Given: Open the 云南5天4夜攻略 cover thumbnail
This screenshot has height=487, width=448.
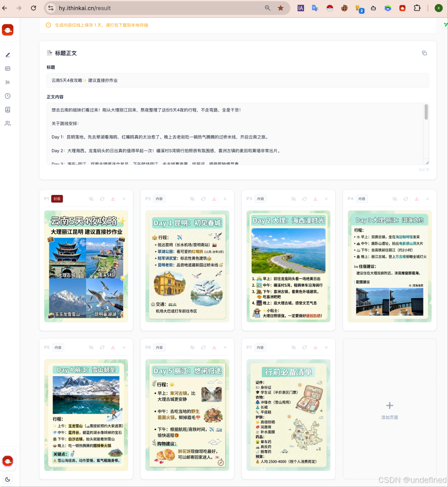Looking at the screenshot, I should pyautogui.click(x=86, y=266).
